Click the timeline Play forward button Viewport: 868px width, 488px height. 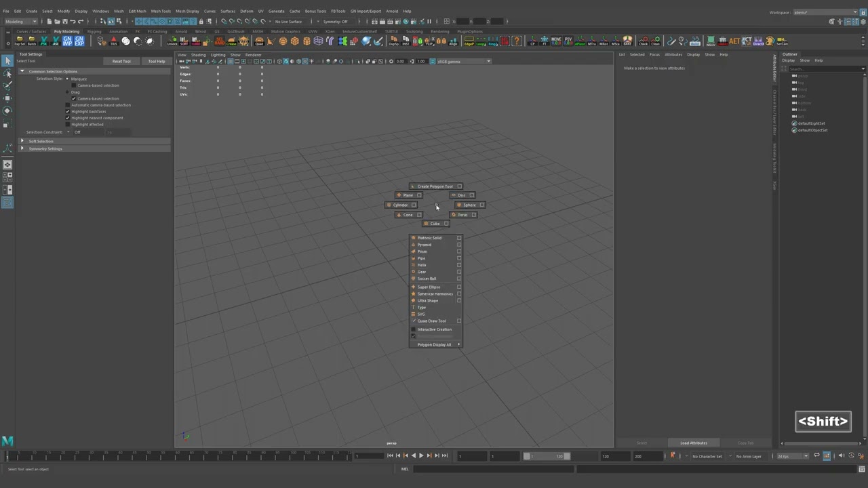point(421,456)
